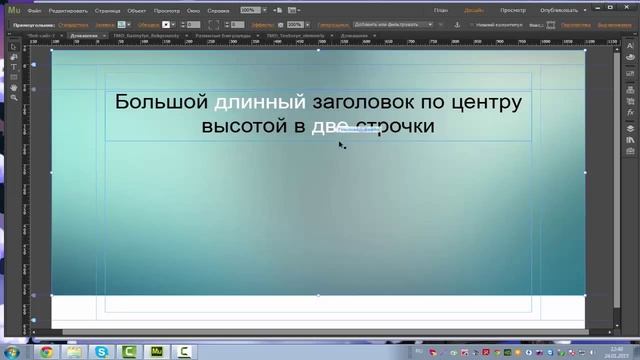This screenshot has width=640, height=360.
Task: Open the fill color dropdown arrow
Action: point(129,24)
